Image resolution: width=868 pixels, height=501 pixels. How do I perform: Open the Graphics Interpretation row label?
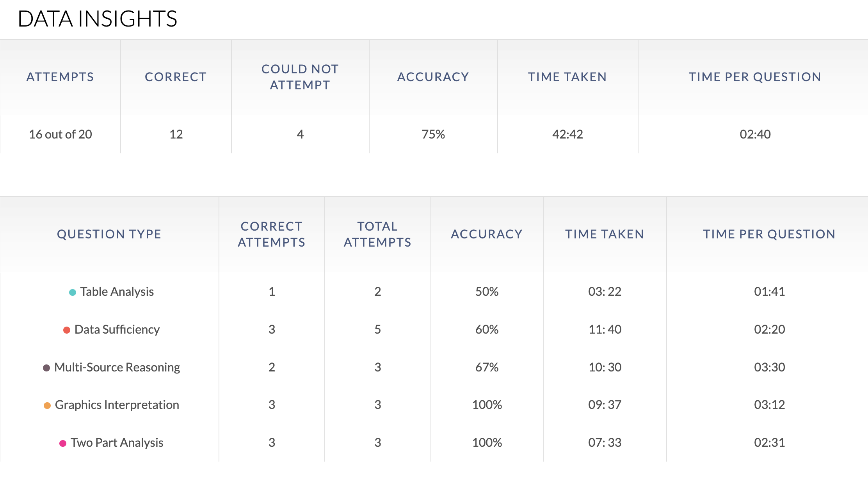(117, 405)
